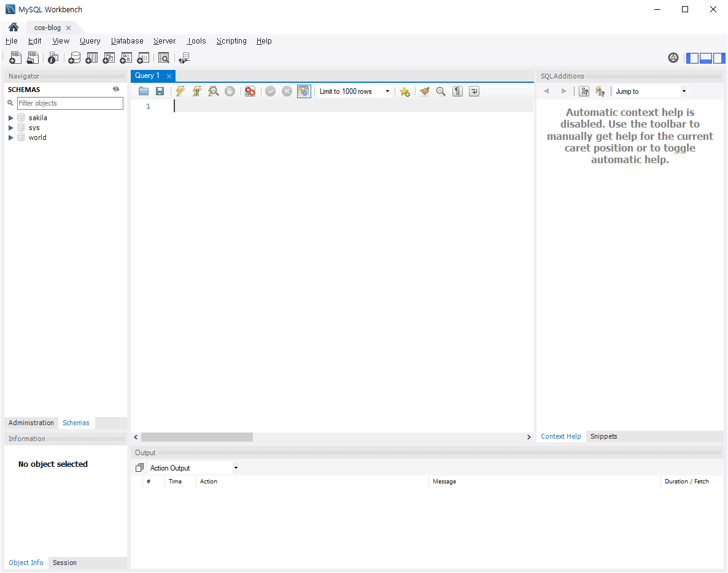The width and height of the screenshot is (728, 573).
Task: Toggle autocommit mode button
Action: click(304, 91)
